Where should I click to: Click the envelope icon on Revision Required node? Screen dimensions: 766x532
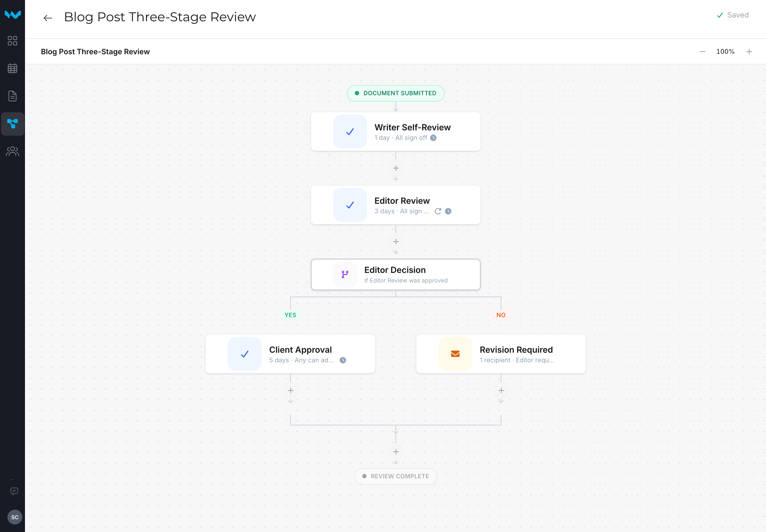point(455,354)
